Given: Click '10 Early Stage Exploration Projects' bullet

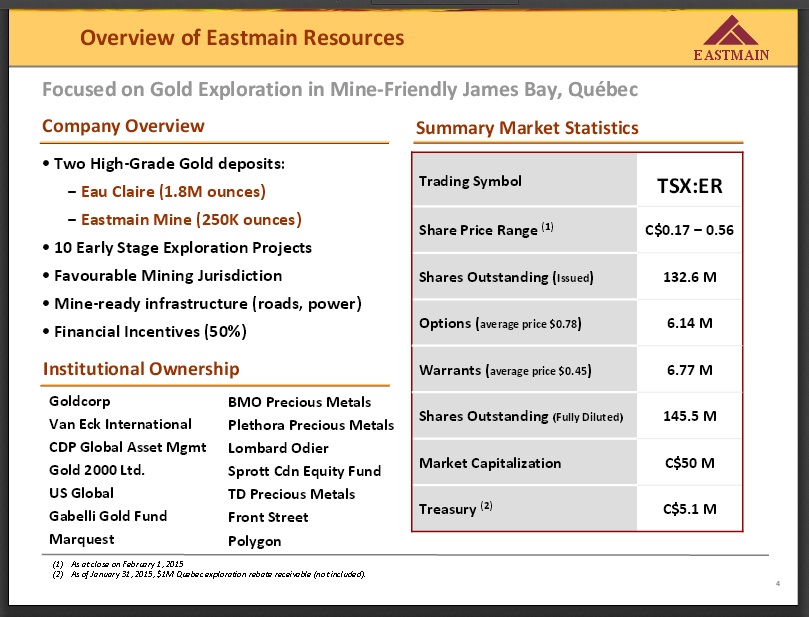Looking at the screenshot, I should [x=177, y=248].
